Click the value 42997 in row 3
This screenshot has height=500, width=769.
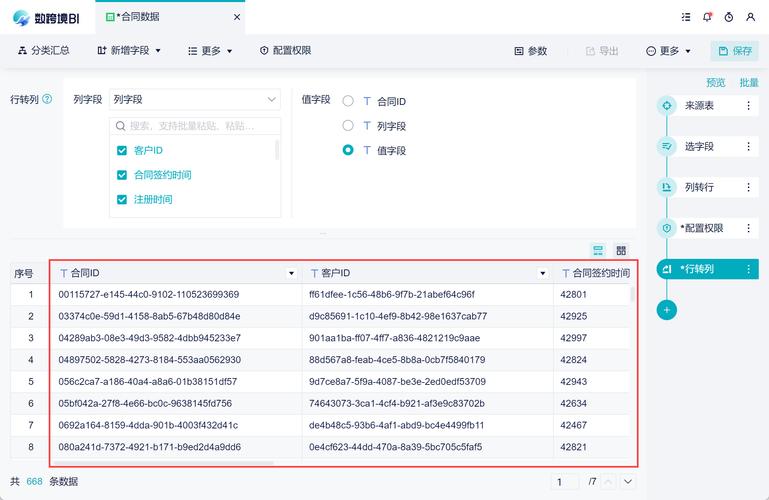573,338
